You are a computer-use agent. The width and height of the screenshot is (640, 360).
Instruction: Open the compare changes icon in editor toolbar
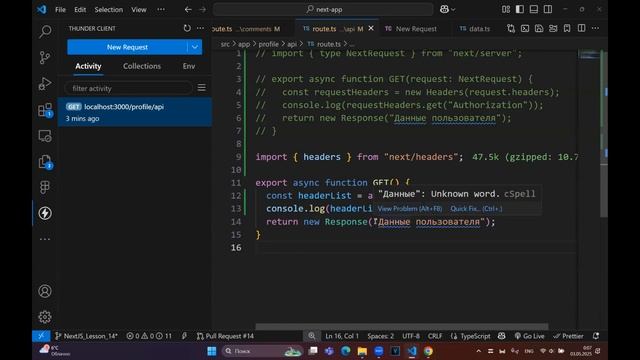click(x=511, y=28)
